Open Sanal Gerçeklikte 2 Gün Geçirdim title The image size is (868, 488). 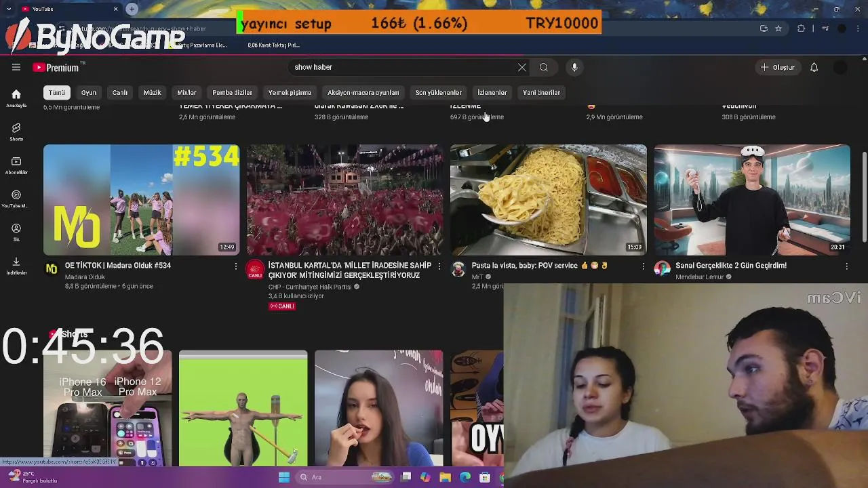click(x=731, y=266)
